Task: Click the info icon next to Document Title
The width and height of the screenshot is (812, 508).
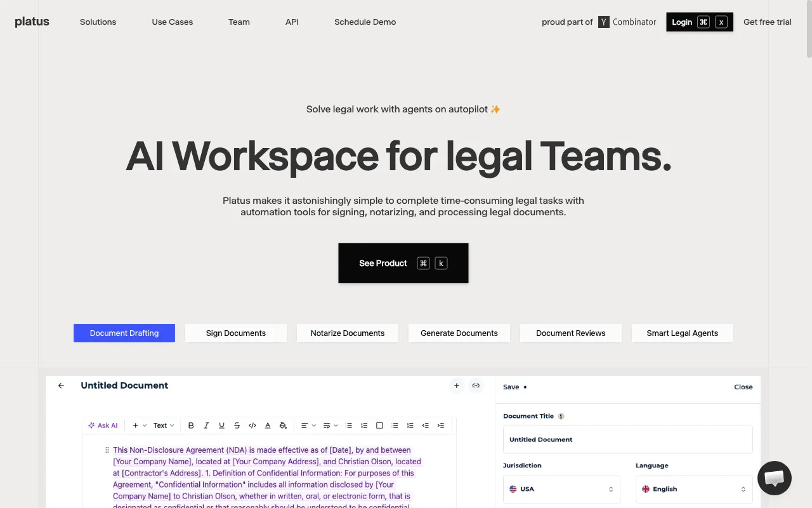Action: click(561, 417)
